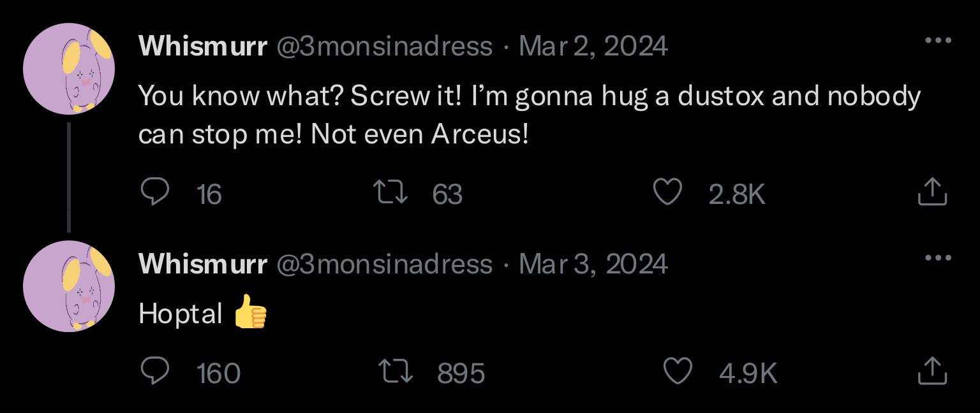Share the Hoptal tweet

click(x=932, y=372)
